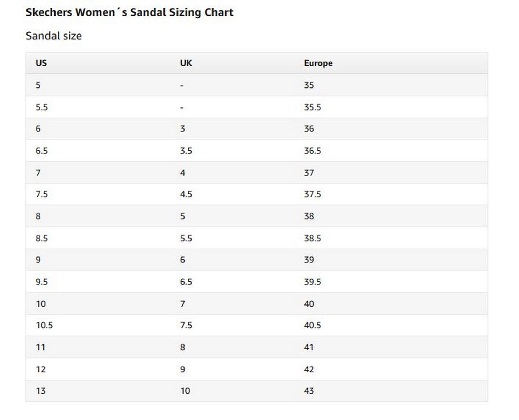Click the Europe size 43 cell

[x=309, y=391]
